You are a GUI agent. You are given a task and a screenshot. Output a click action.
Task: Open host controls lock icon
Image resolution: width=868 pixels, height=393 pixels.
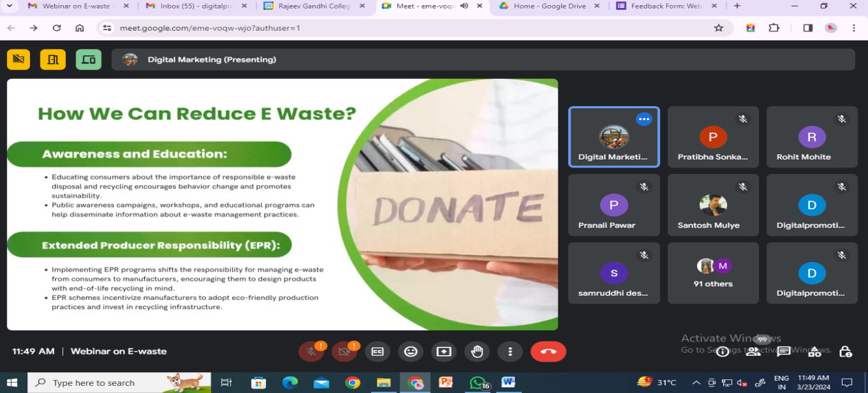[x=845, y=352]
